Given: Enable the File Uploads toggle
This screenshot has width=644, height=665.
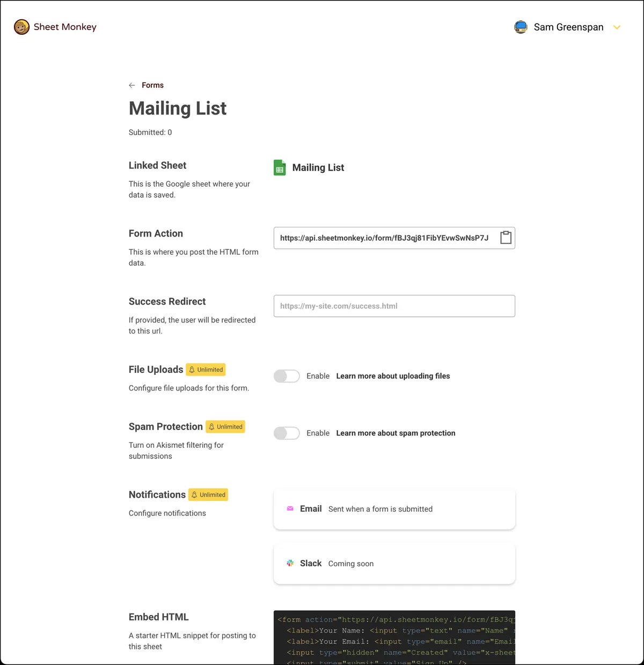Looking at the screenshot, I should pyautogui.click(x=287, y=376).
